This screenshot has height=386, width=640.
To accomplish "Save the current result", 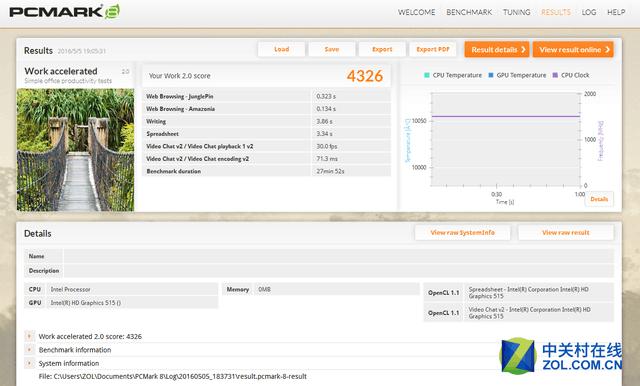I will pyautogui.click(x=331, y=49).
